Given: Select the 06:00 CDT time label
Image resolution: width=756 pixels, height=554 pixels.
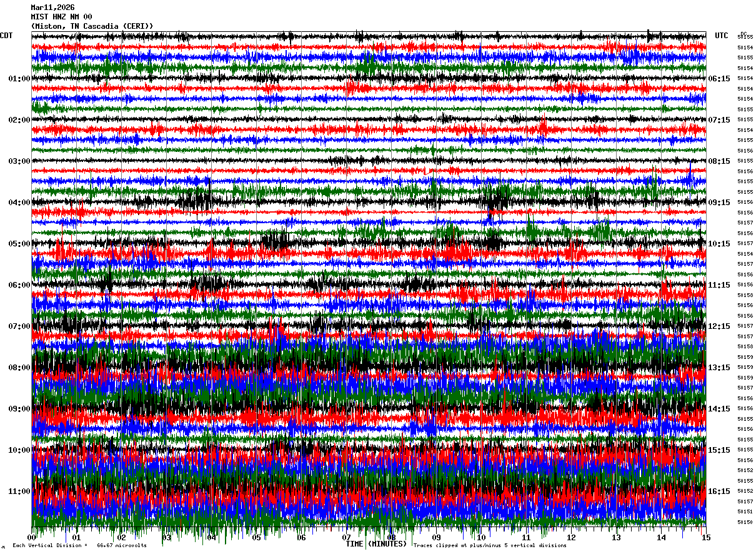Looking at the screenshot, I should coord(19,285).
